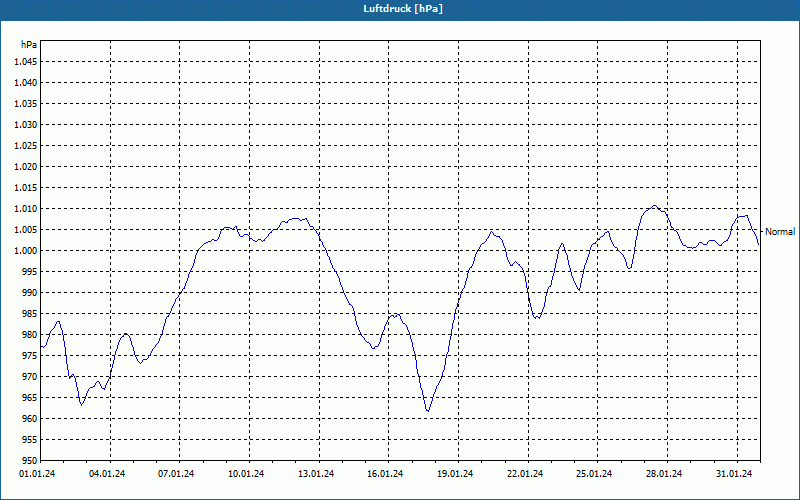800x500 pixels.
Task: Click the Normal pressure marker label
Action: 780,232
